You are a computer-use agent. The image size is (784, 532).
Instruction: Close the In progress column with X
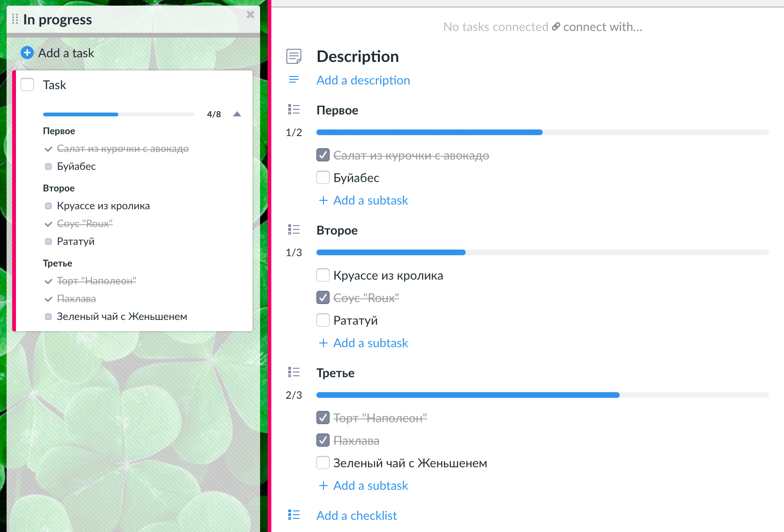[250, 15]
